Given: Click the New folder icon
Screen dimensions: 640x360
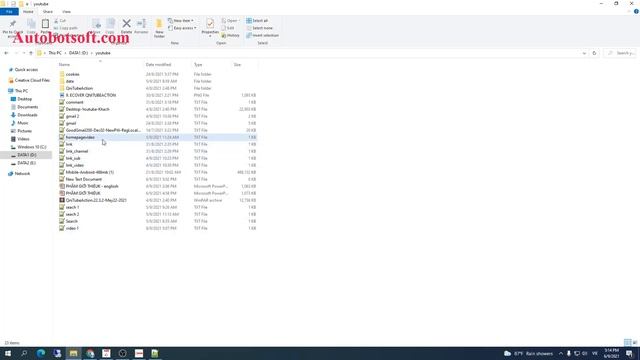Looking at the screenshot, I should point(159,29).
